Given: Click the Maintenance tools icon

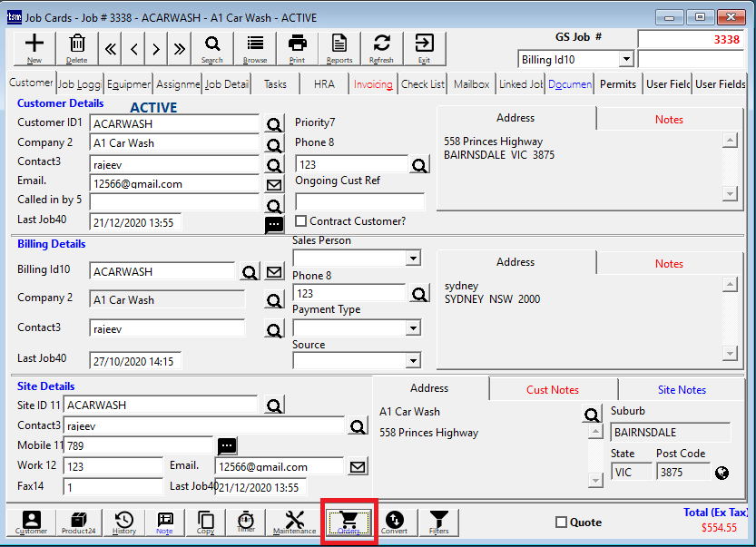Looking at the screenshot, I should tap(295, 523).
